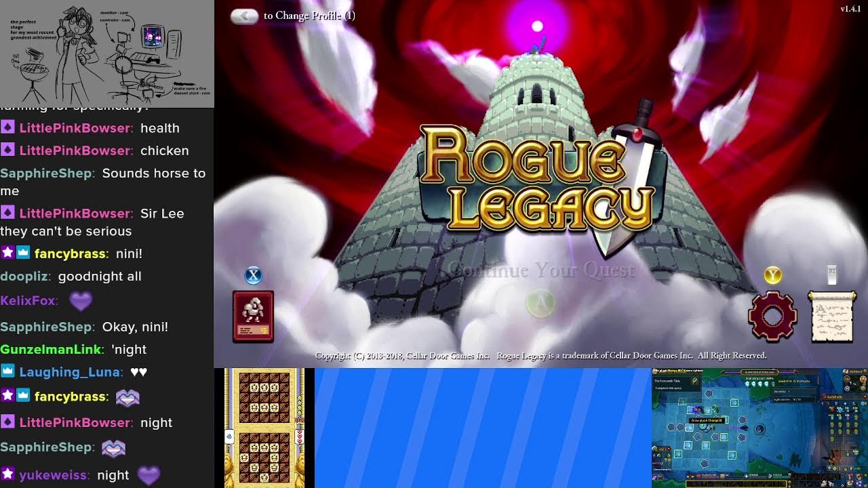Screen dimensions: 868x488
Task: Open the tile puzzle game thumbnail
Action: [264, 428]
